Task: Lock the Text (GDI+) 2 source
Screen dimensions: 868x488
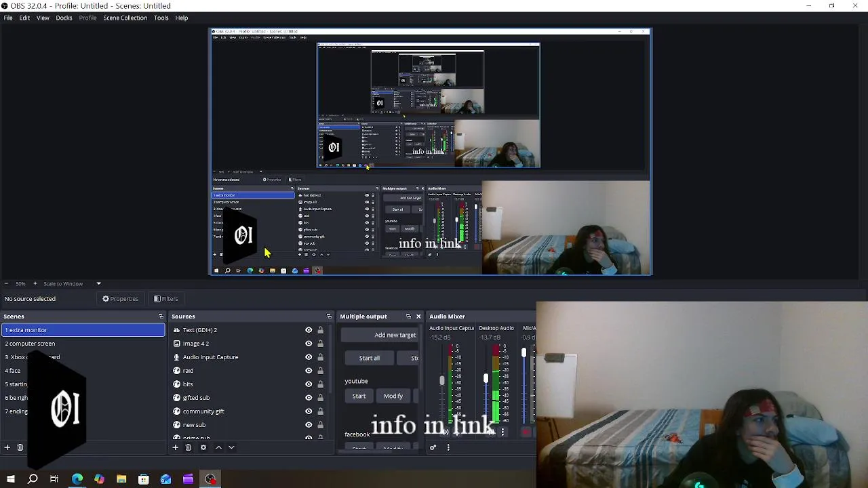Action: click(x=320, y=330)
